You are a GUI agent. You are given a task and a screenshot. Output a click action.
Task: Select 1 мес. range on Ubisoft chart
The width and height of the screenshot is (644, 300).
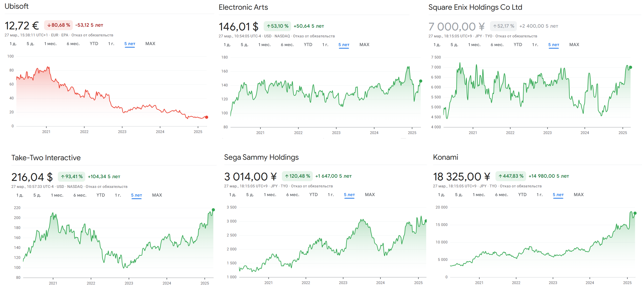51,44
